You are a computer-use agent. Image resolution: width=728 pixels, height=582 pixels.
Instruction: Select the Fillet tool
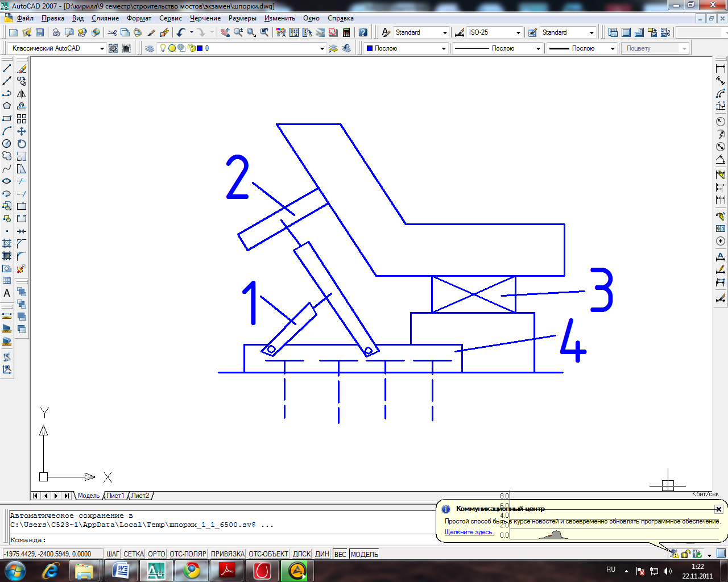(22, 256)
